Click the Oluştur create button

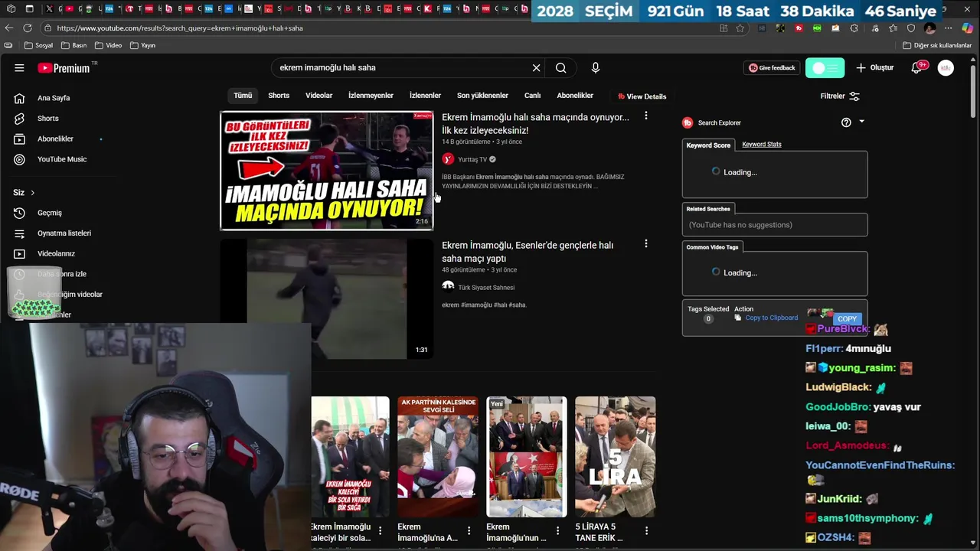(875, 68)
